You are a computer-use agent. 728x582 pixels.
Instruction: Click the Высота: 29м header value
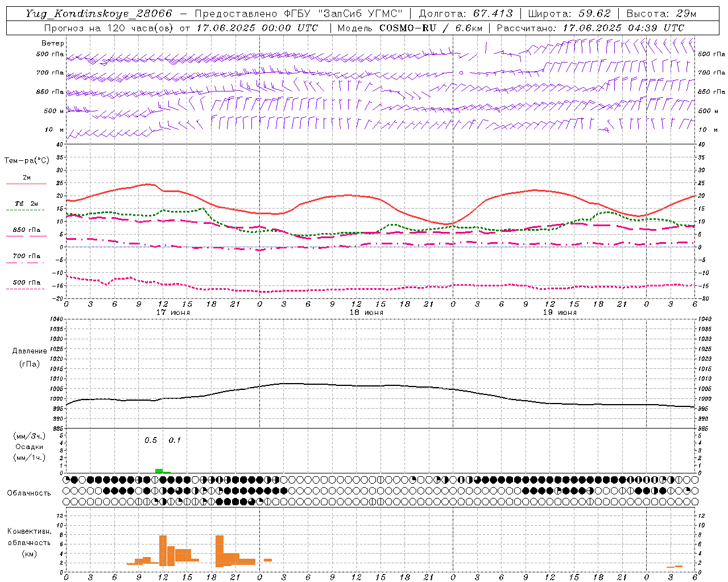(661, 14)
